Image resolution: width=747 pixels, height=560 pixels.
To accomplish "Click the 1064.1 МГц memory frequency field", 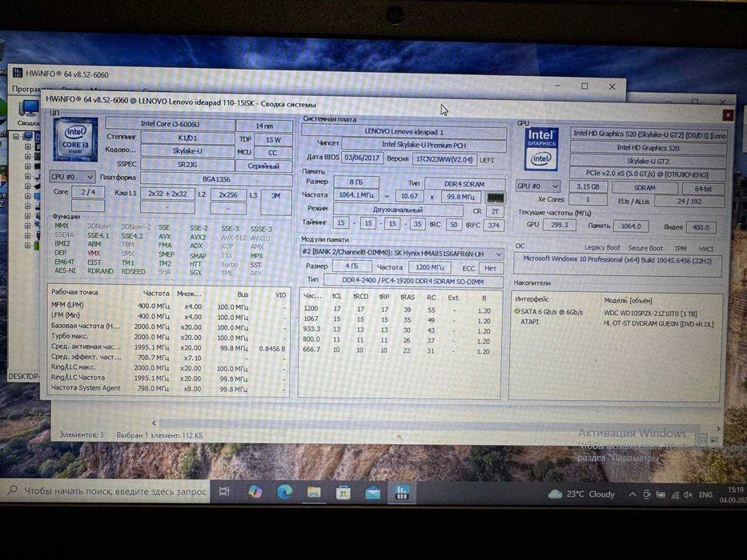I will pos(355,194).
